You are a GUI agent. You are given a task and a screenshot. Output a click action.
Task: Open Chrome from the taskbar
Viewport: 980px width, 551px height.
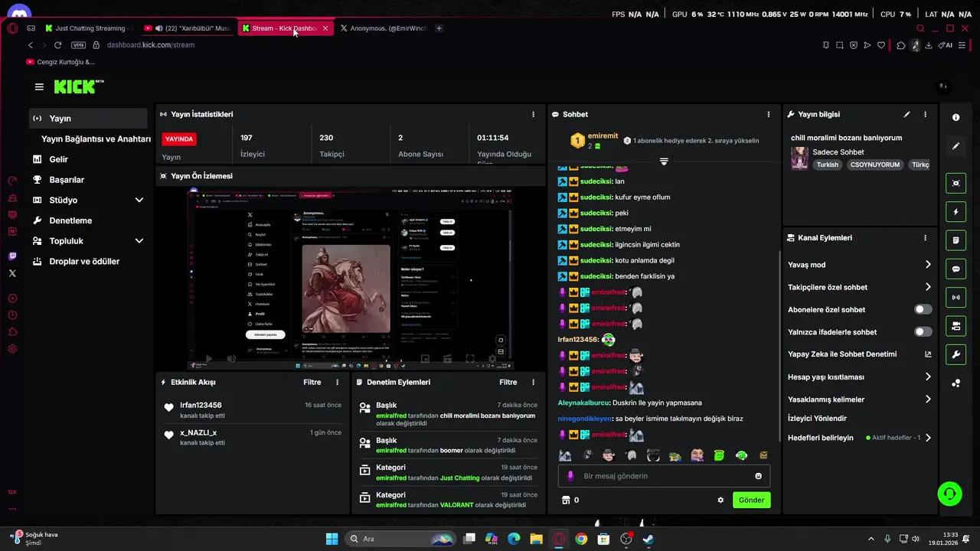(x=581, y=539)
